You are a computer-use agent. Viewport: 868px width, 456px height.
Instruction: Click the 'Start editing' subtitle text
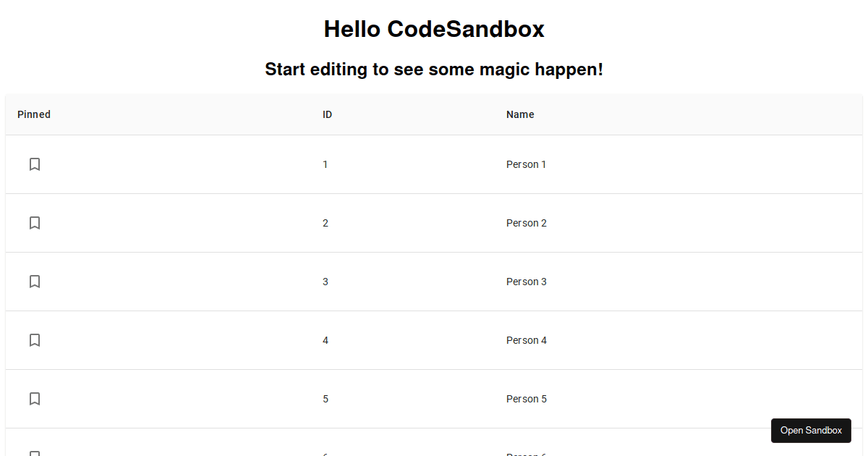click(434, 69)
